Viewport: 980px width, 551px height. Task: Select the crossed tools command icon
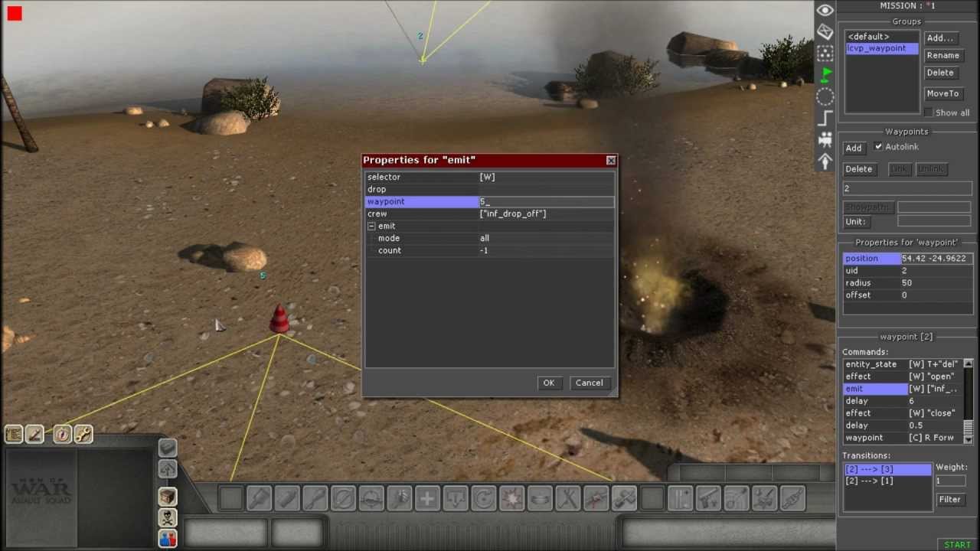568,499
